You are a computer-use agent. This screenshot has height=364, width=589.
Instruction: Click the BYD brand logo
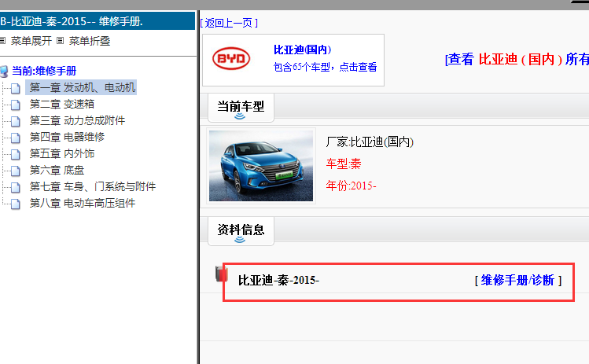(231, 59)
